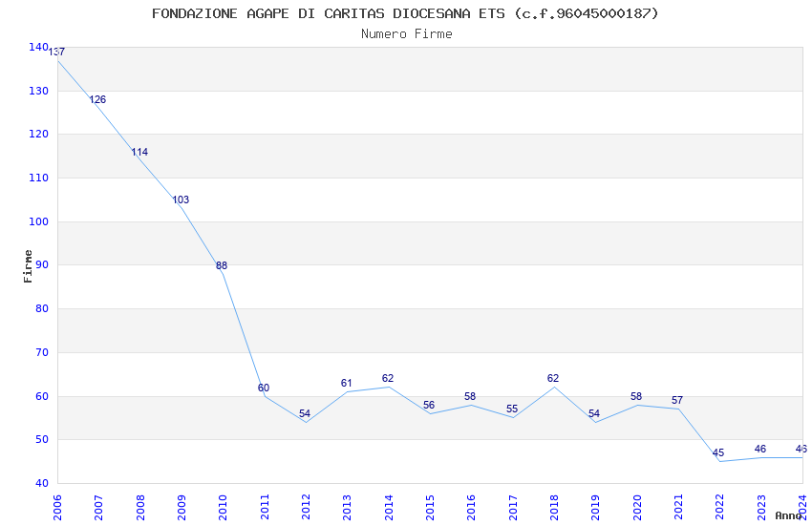Click the y-axis tick label 110
Image resolution: width=812 pixels, height=525 pixels.
coord(38,178)
